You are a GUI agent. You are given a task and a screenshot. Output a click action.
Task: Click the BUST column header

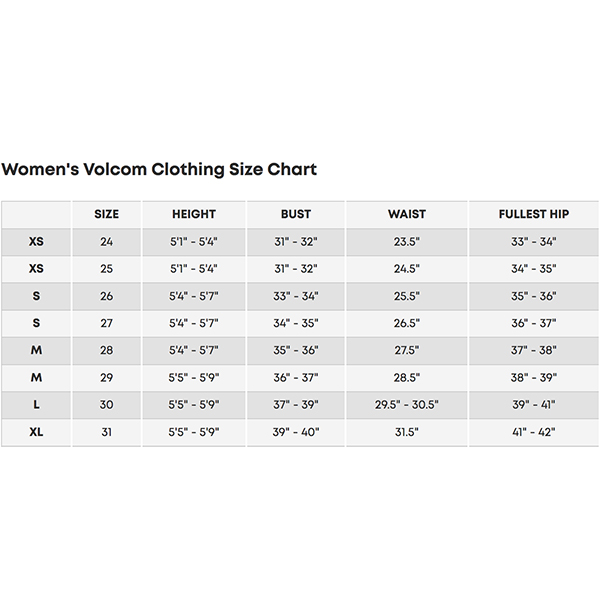[x=295, y=214]
